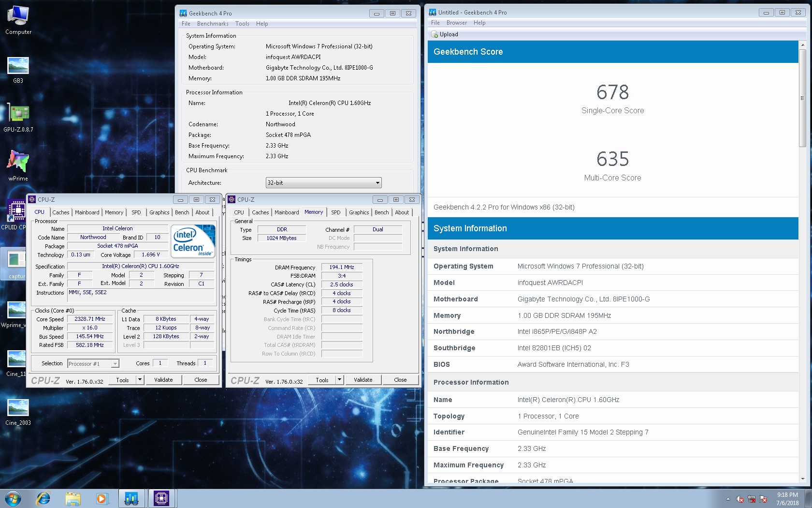Click the Upload icon in Geekbench results
This screenshot has height=508, width=812.
point(435,34)
